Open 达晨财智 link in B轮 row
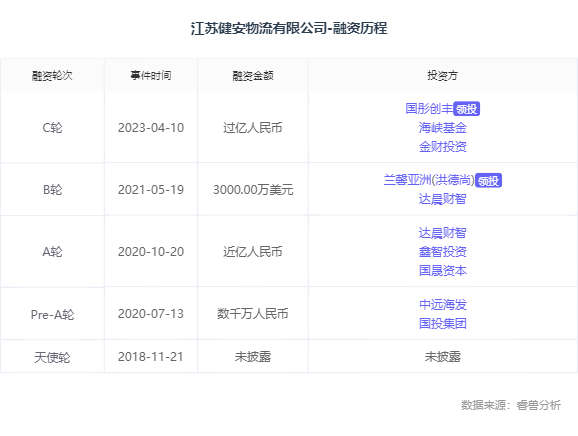578x436 pixels. (443, 199)
